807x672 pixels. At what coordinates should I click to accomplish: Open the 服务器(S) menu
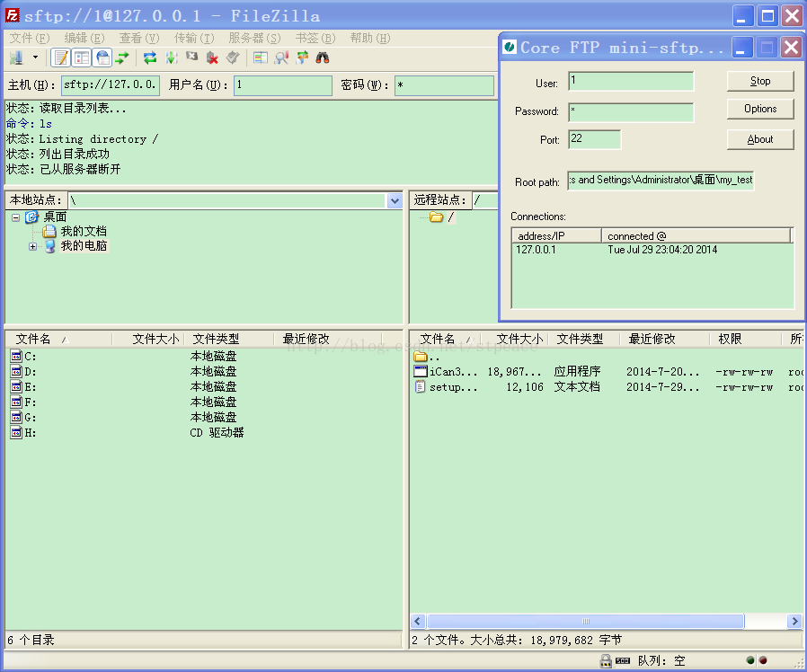(x=254, y=38)
